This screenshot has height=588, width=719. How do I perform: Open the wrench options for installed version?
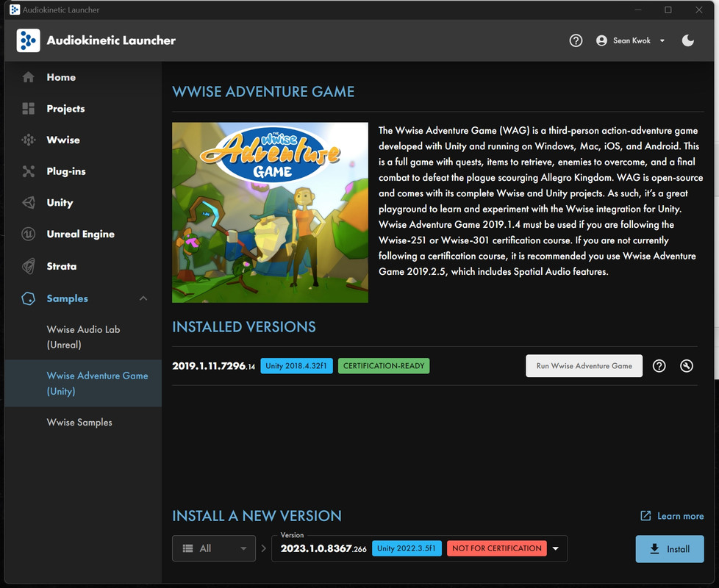pyautogui.click(x=686, y=366)
